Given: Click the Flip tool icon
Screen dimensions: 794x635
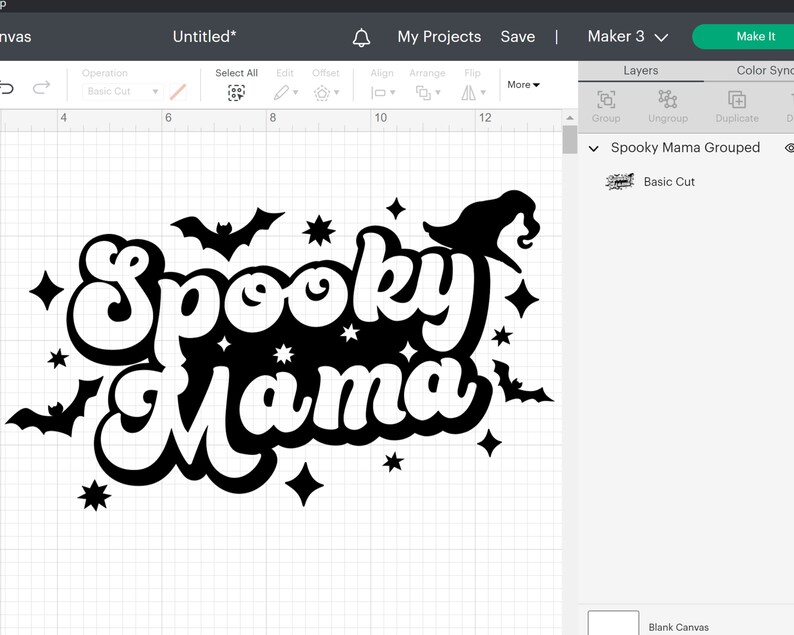Looking at the screenshot, I should coord(468,93).
